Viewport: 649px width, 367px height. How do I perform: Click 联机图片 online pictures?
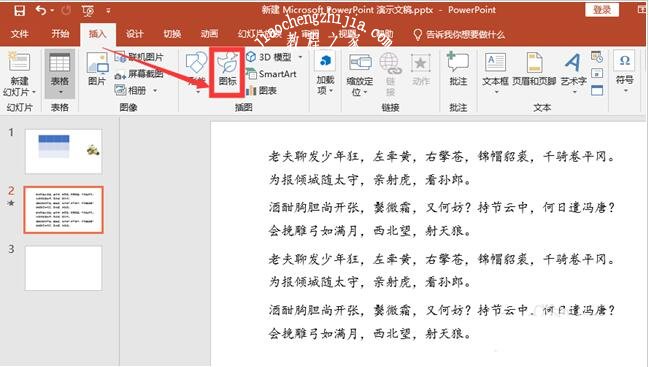coord(139,57)
